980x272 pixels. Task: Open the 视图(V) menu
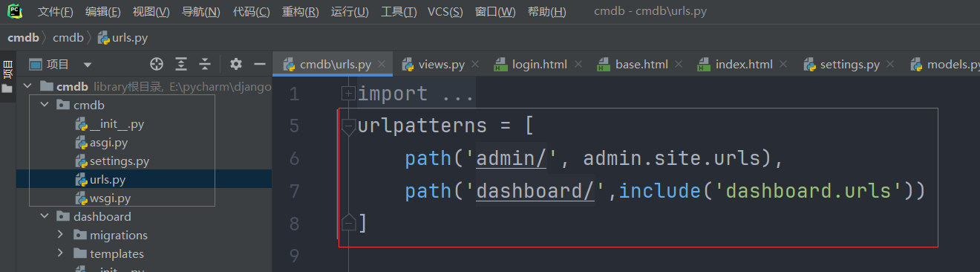coord(151,12)
